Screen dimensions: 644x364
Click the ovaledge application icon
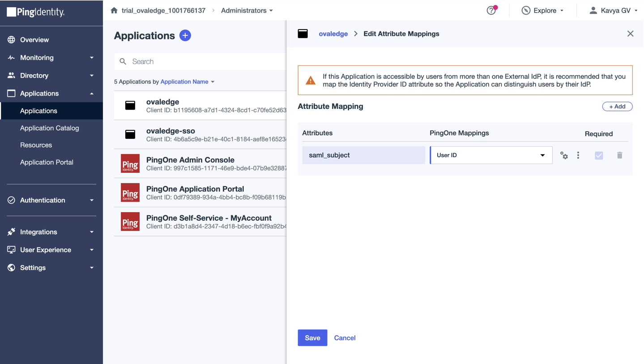coord(130,105)
